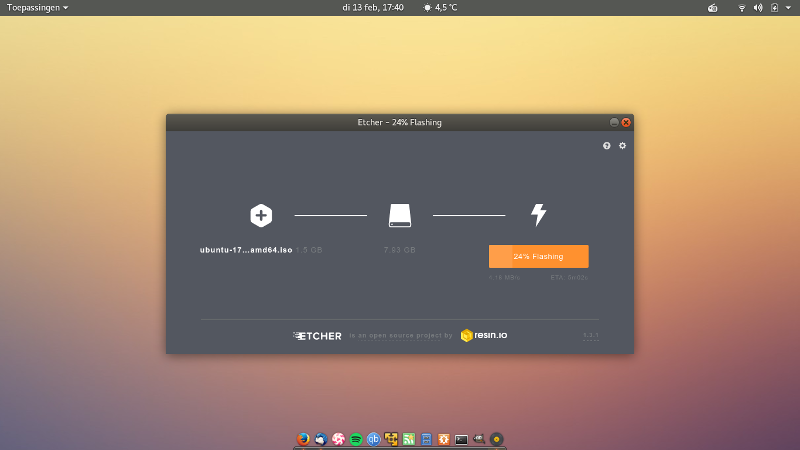This screenshot has width=800, height=450.
Task: Click the MB/s speed readout
Action: coord(504,278)
